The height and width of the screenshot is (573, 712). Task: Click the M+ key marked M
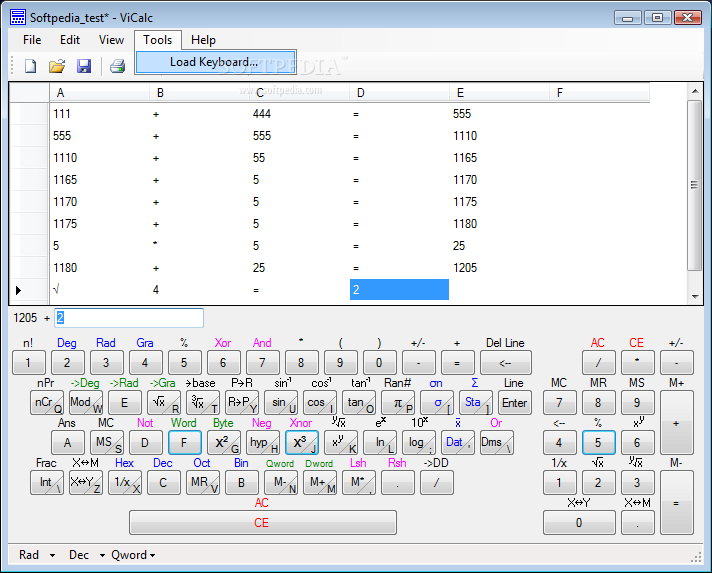(x=320, y=483)
